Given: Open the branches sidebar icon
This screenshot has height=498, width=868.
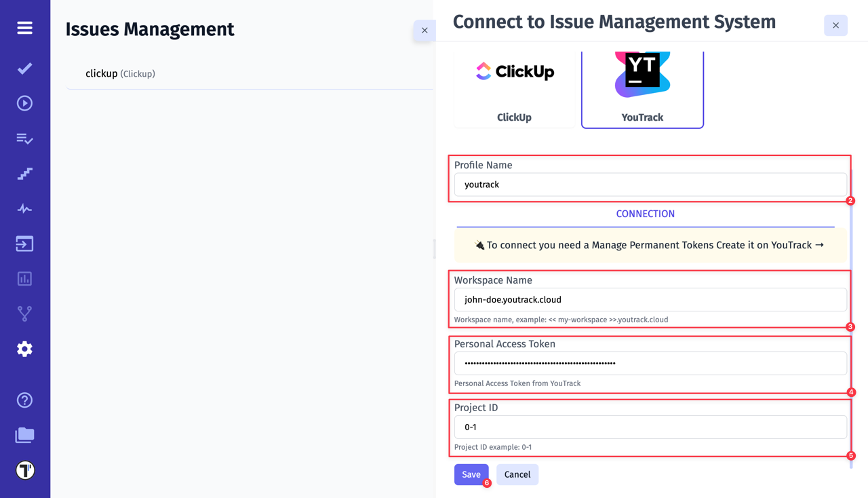Looking at the screenshot, I should [24, 313].
